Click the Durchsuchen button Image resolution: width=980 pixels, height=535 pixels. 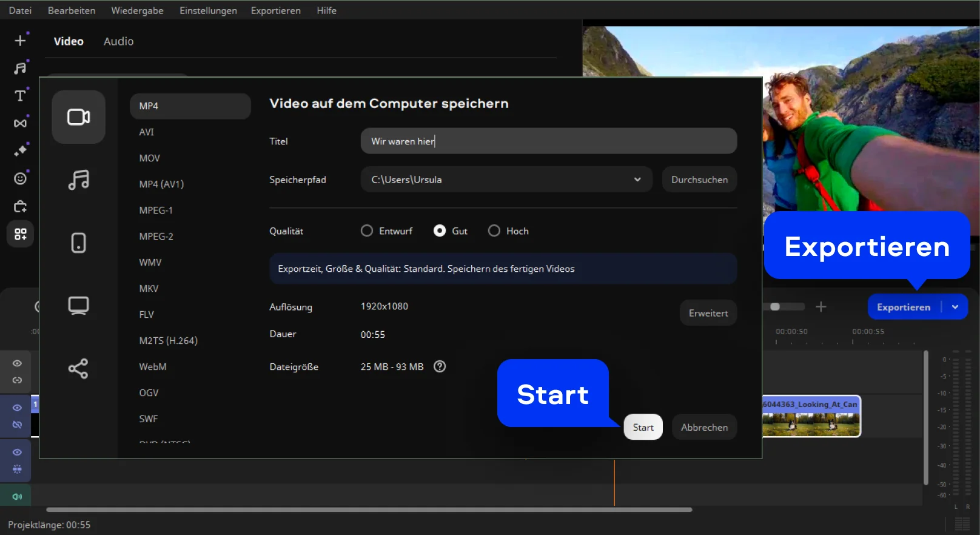pos(699,180)
